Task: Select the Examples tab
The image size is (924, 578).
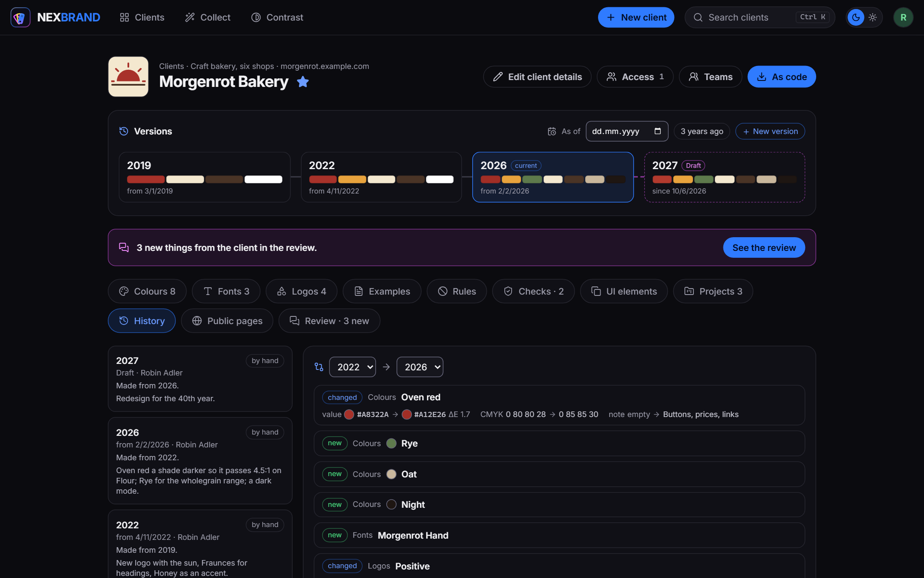Action: pos(382,291)
